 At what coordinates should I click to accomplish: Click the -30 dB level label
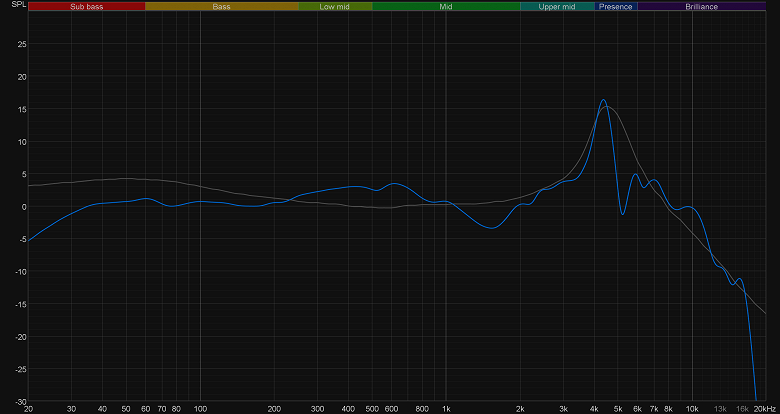coord(21,402)
